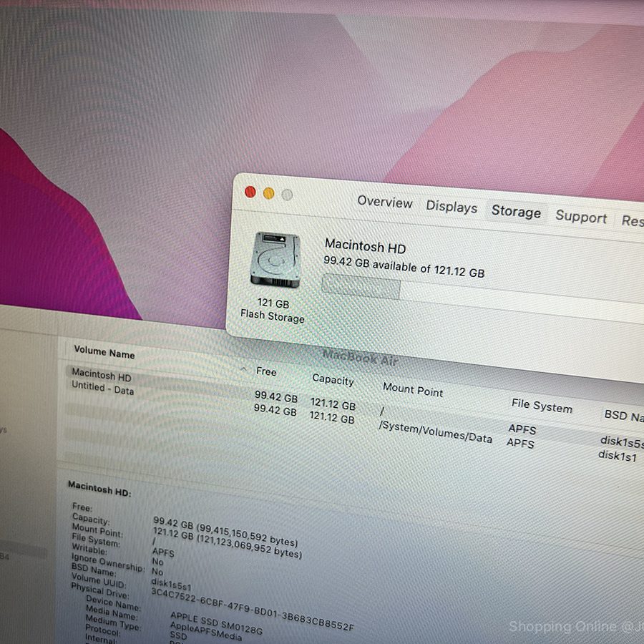The width and height of the screenshot is (644, 644).
Task: Click the File System column header
Action: tap(542, 406)
